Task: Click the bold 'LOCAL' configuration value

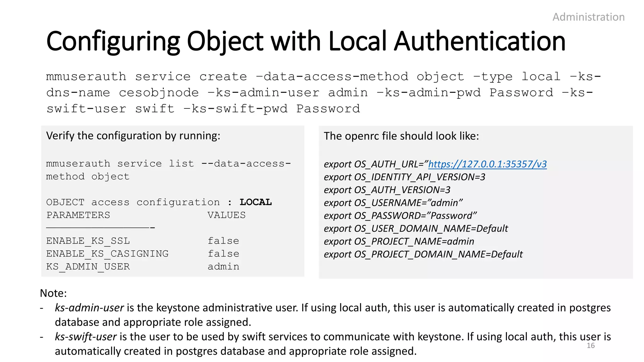Action: (x=256, y=202)
